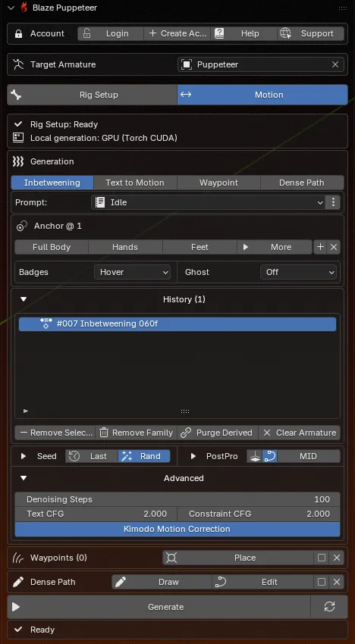Click the Login button

(111, 33)
